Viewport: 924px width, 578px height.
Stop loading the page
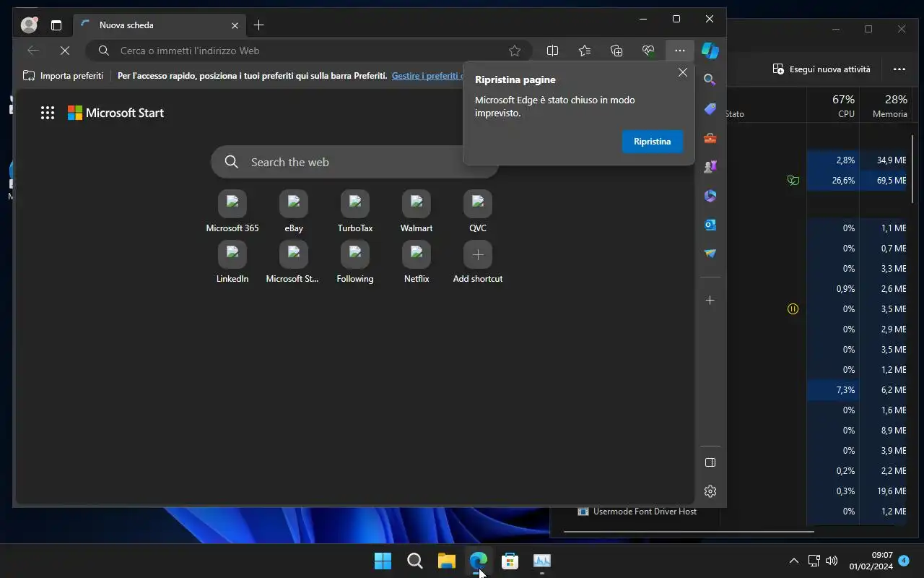[64, 51]
